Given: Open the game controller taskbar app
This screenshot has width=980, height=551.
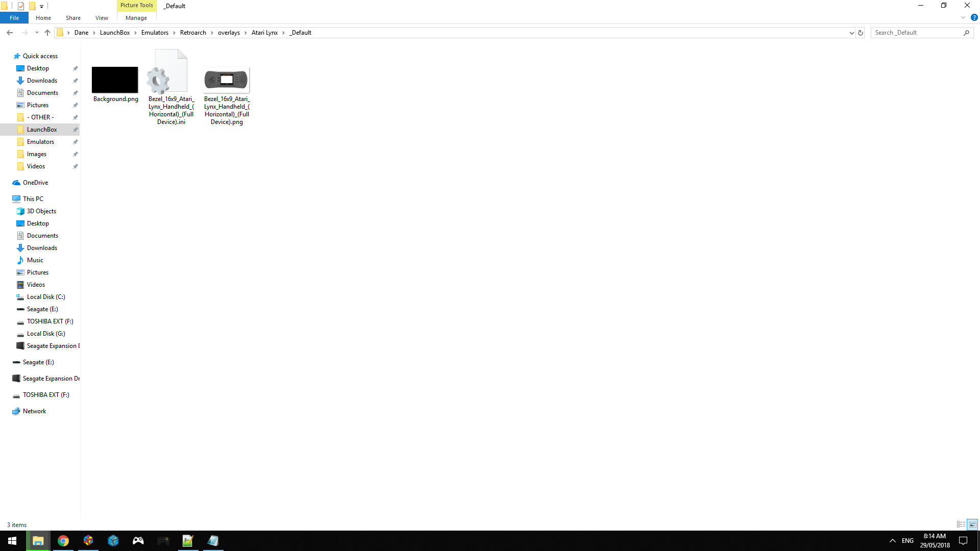Looking at the screenshot, I should coord(138,541).
